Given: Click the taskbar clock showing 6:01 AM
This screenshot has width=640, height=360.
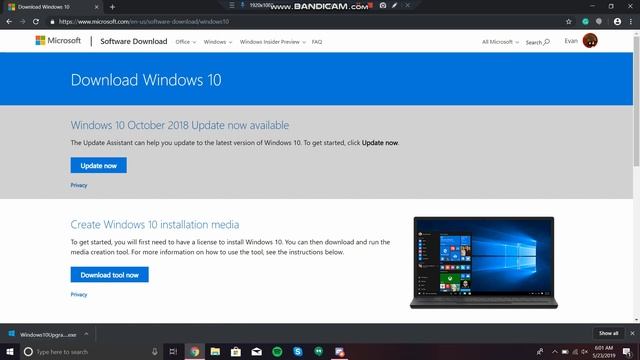Looking at the screenshot, I should coord(604,351).
